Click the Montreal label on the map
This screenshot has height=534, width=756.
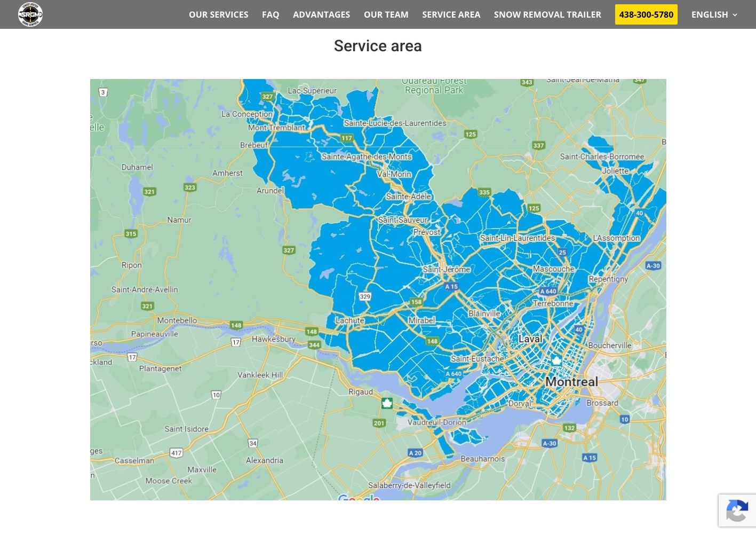(x=571, y=382)
